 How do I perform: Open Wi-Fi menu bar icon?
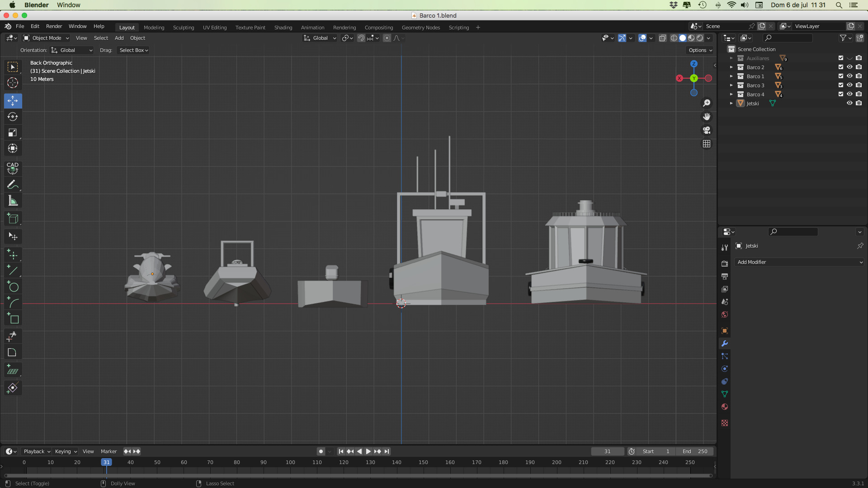(x=731, y=5)
